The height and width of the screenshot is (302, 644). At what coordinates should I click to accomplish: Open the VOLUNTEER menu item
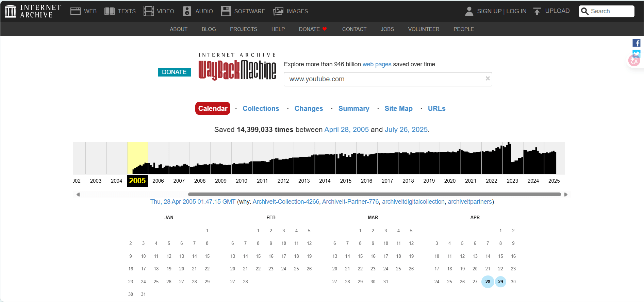pos(424,29)
